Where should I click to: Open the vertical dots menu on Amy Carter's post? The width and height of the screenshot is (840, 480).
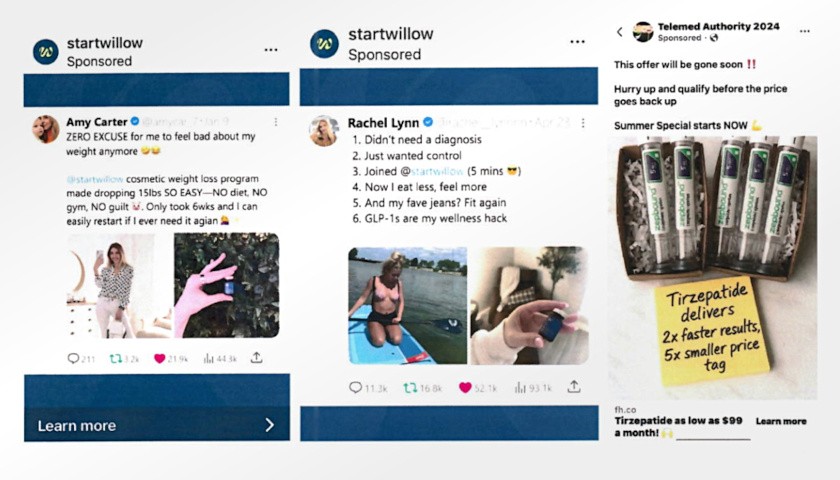[x=276, y=122]
